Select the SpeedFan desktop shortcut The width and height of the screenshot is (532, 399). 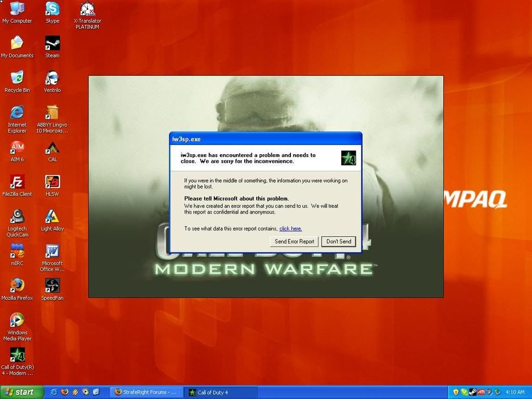[x=52, y=289]
